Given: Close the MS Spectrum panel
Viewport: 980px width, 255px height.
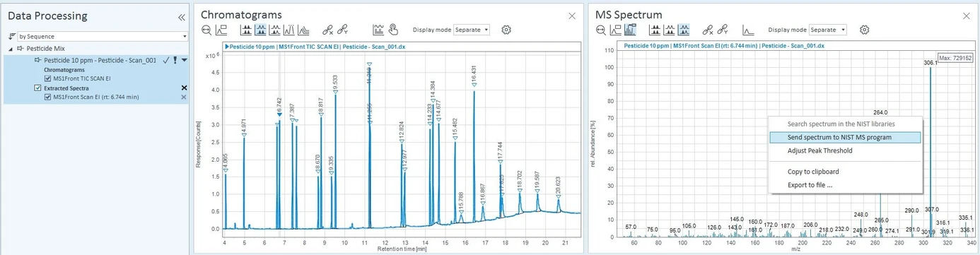Looking at the screenshot, I should tap(967, 16).
